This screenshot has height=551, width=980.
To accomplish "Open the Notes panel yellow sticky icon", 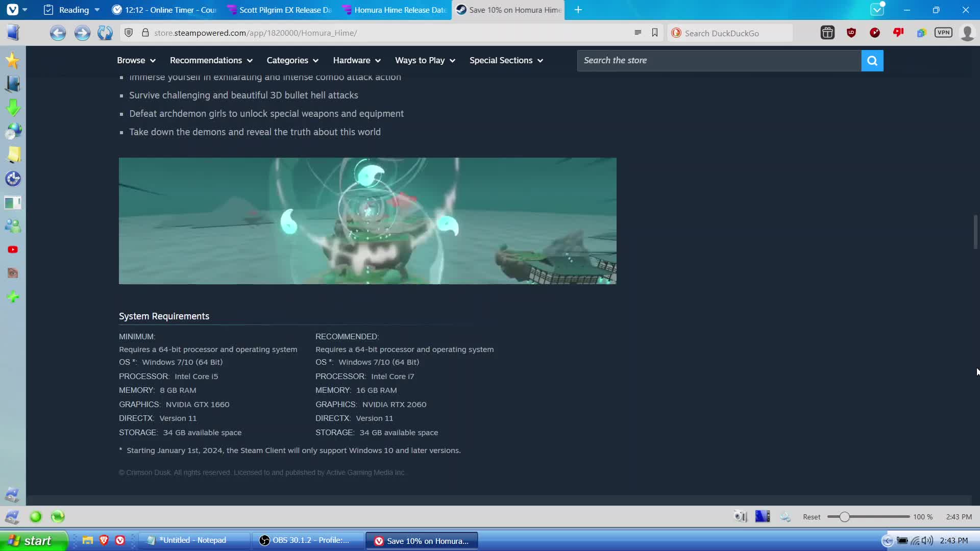I will click(x=13, y=155).
